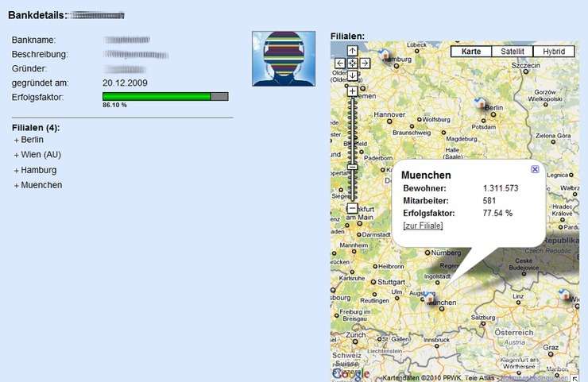Expand the Muenchen branch entry
The width and height of the screenshot is (588, 382).
[x=38, y=185]
